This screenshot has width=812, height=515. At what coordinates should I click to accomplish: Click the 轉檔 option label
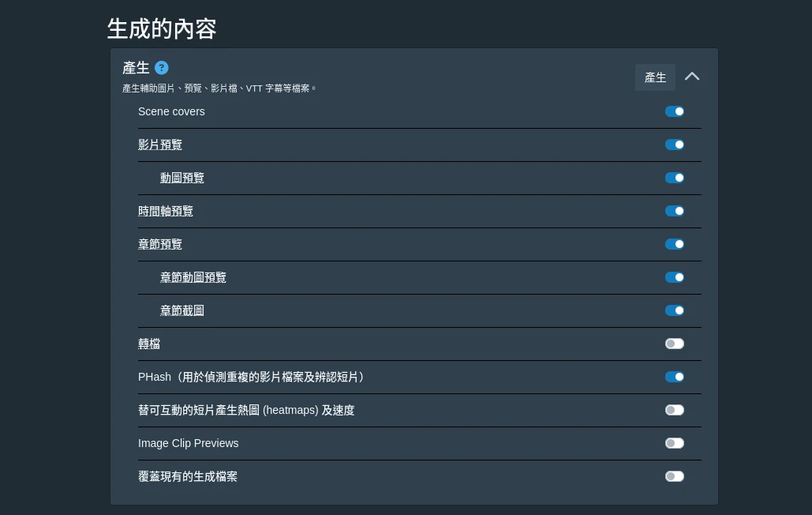(x=149, y=344)
